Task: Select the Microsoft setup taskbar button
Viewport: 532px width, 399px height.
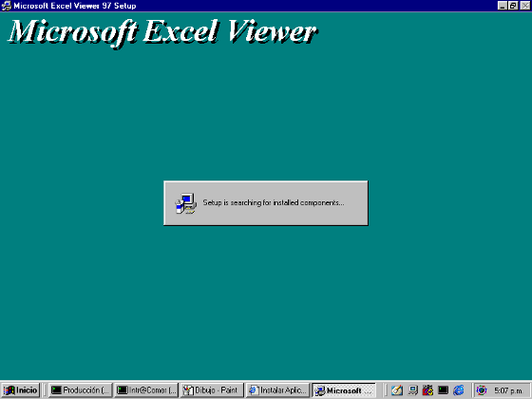Action: 343,390
